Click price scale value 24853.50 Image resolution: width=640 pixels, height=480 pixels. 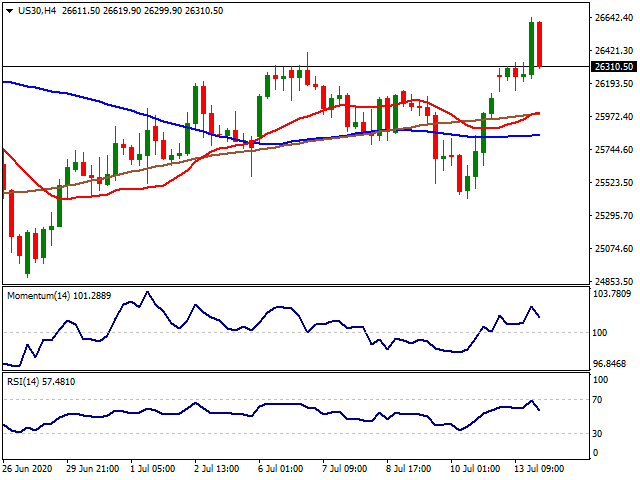click(614, 282)
